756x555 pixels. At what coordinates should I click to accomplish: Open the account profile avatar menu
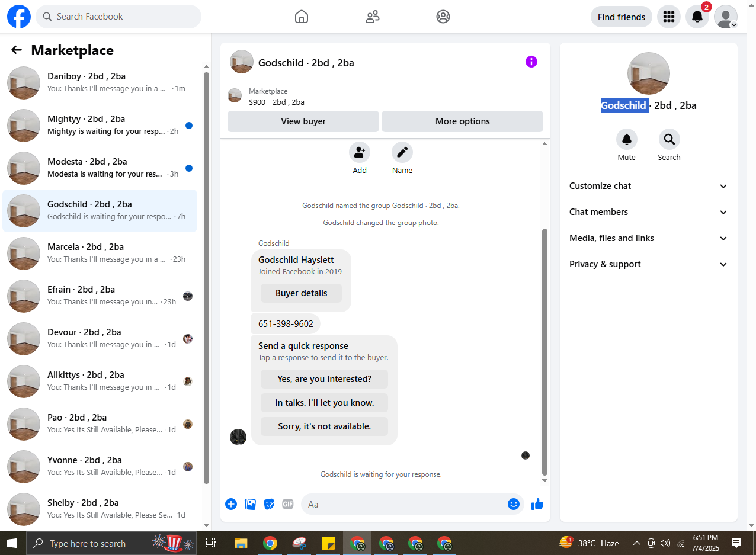[726, 17]
